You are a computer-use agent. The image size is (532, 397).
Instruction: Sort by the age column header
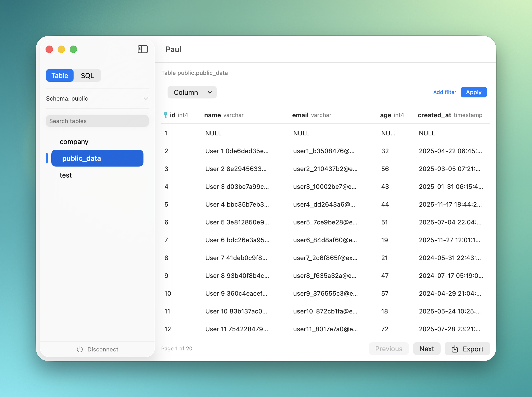(385, 115)
